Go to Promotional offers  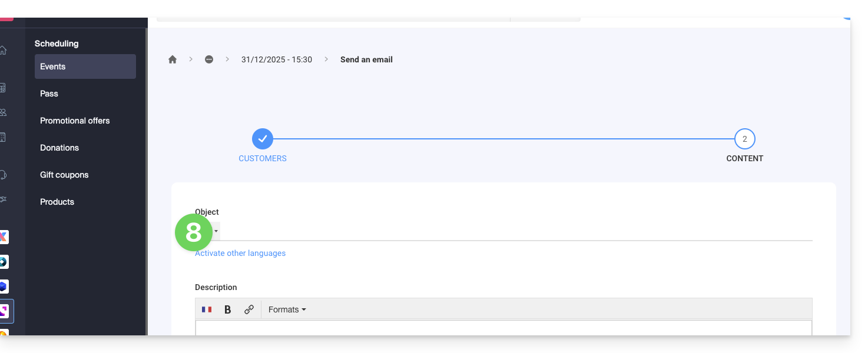[x=75, y=121]
